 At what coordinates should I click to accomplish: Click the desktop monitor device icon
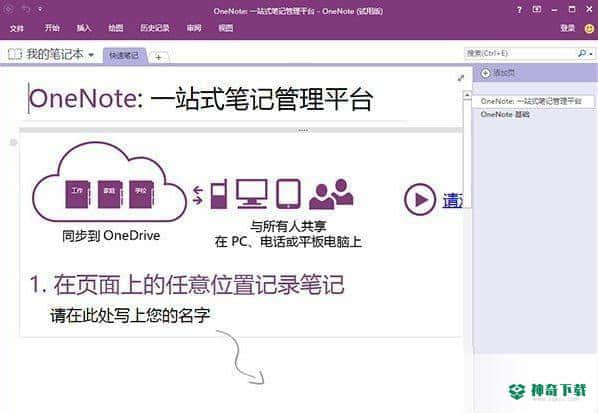251,194
